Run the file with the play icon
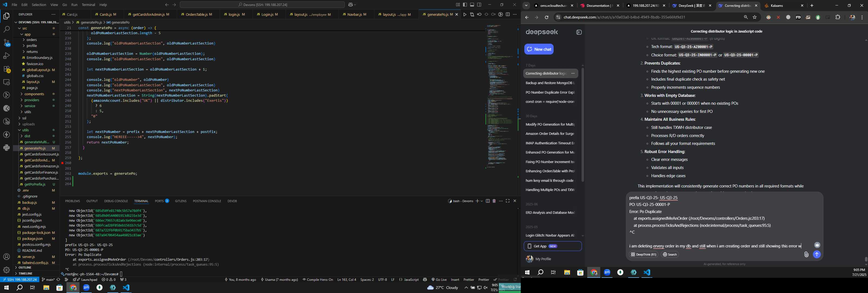 click(x=465, y=14)
